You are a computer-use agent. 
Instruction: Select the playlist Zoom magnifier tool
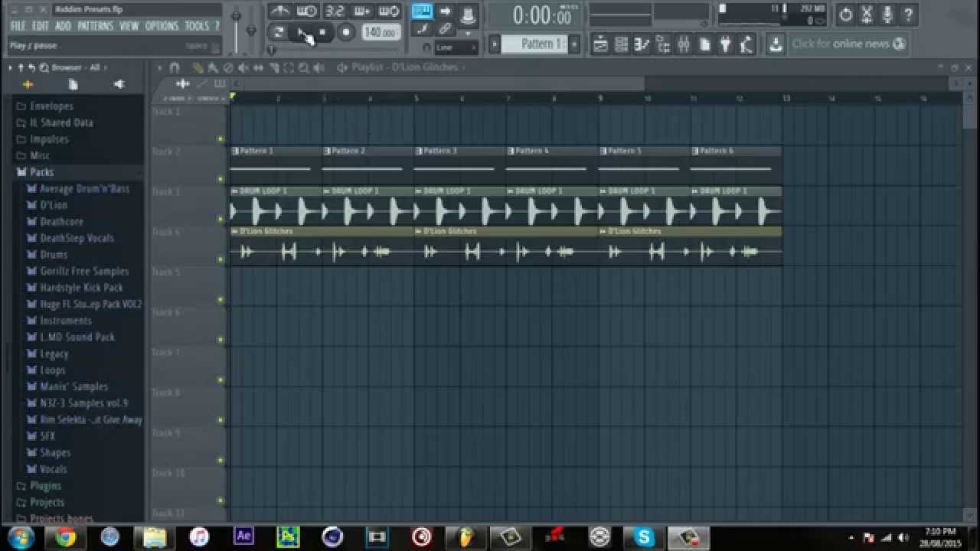pyautogui.click(x=304, y=67)
